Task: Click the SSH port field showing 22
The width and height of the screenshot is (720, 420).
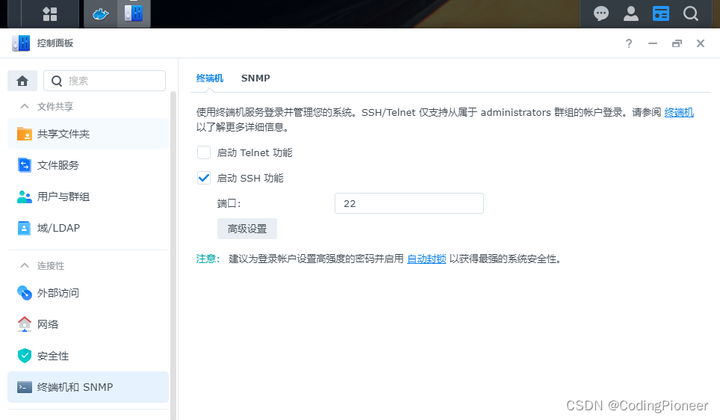Action: 409,203
